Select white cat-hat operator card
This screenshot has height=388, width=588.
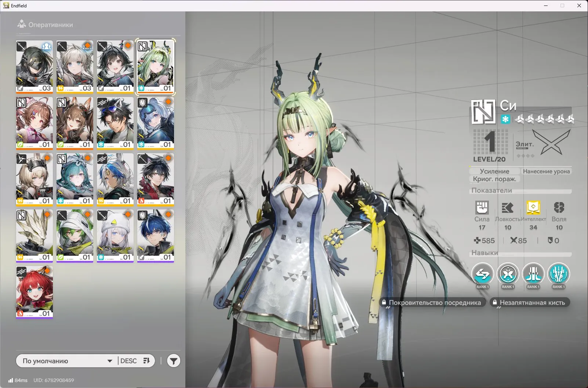[x=115, y=236]
